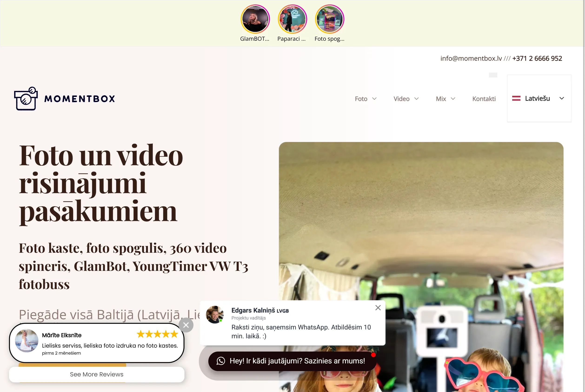Click the Latvian flag icon

tap(516, 99)
